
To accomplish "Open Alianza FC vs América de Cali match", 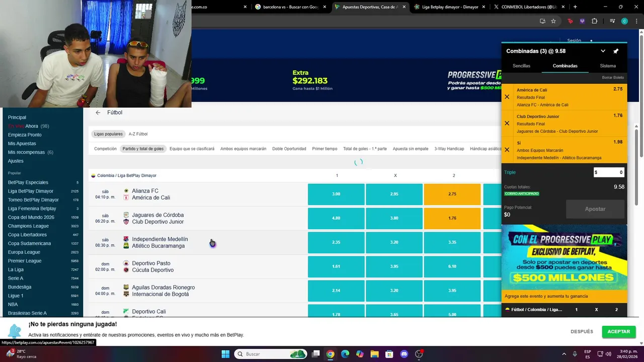I will [151, 194].
